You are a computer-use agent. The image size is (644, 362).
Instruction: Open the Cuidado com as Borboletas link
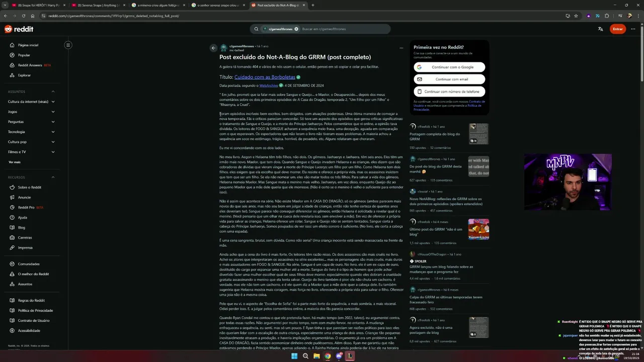tap(265, 77)
